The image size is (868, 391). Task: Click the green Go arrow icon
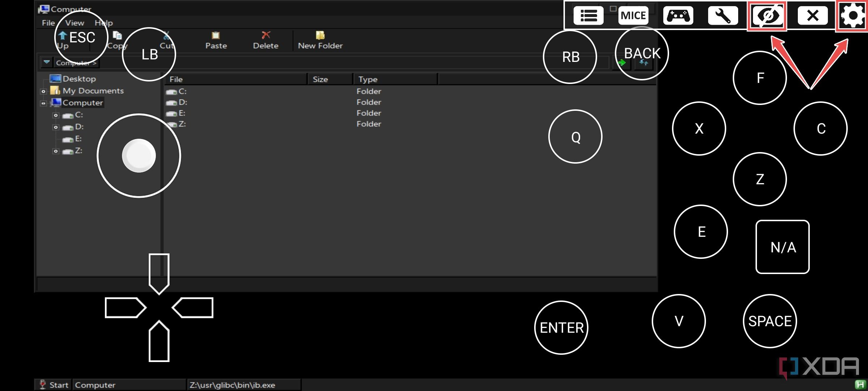(x=622, y=63)
